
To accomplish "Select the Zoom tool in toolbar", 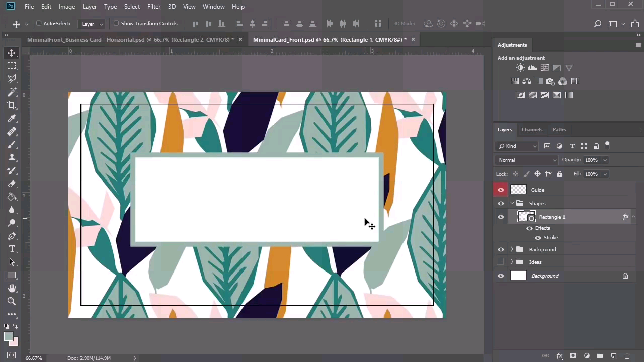I will 12,301.
